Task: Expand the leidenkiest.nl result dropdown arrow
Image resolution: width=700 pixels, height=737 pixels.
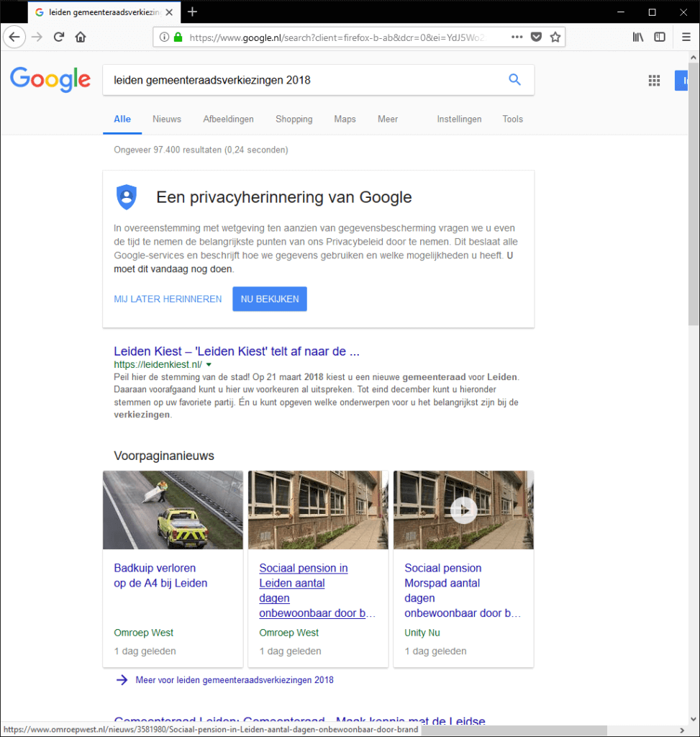Action: [x=209, y=364]
